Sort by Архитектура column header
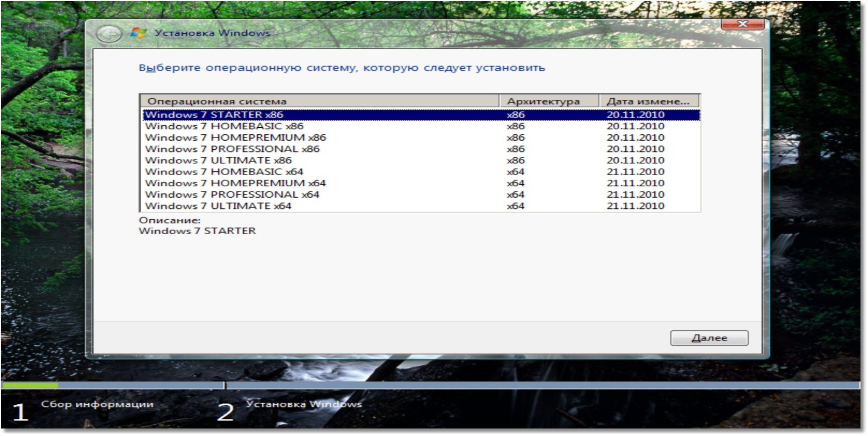This screenshot has height=436, width=868. tap(549, 101)
